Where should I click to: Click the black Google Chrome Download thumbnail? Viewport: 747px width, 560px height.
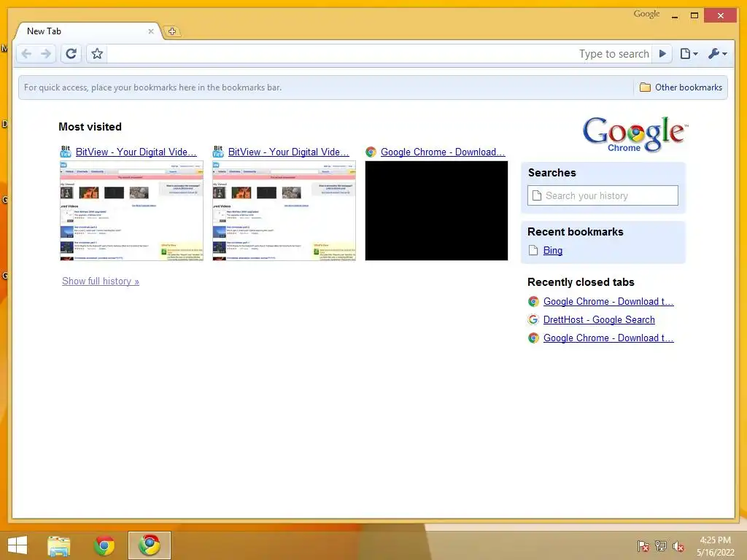436,211
